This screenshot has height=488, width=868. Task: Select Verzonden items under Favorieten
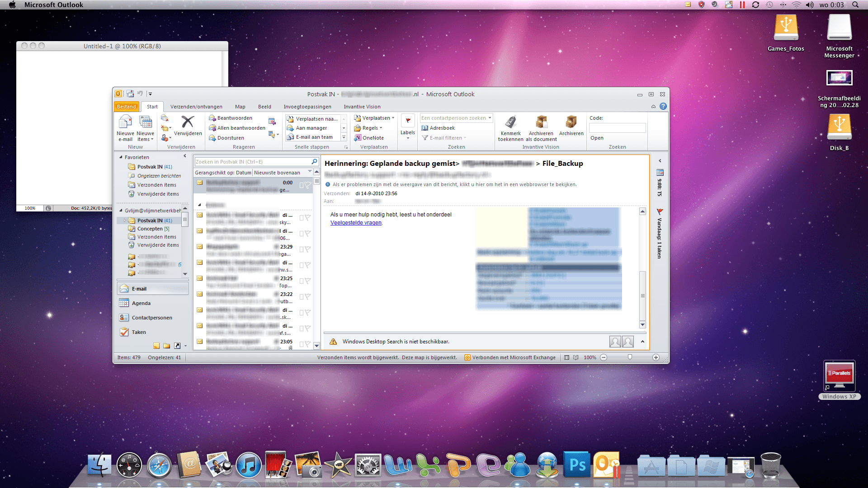click(156, 185)
